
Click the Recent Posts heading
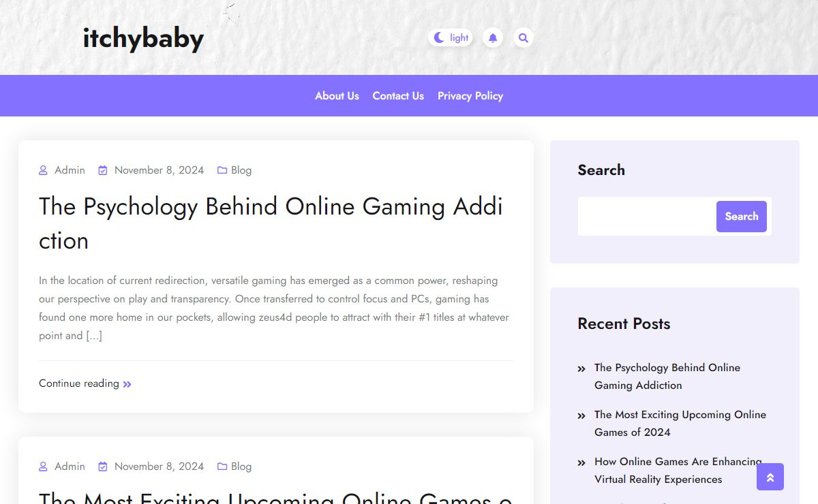tap(624, 324)
